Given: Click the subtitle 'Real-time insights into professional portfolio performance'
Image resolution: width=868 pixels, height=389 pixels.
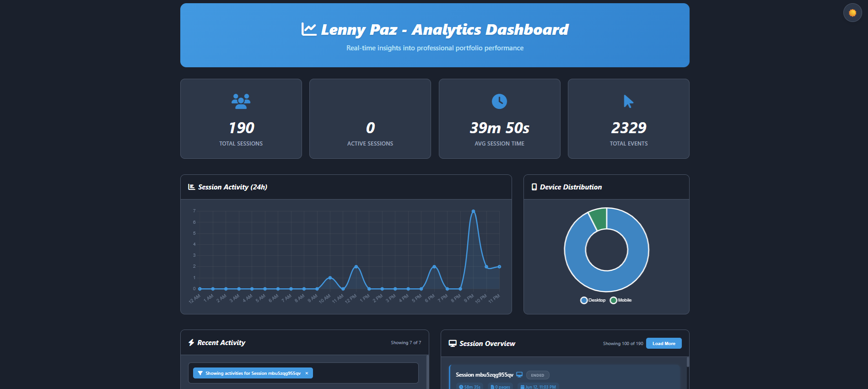Looking at the screenshot, I should point(435,48).
